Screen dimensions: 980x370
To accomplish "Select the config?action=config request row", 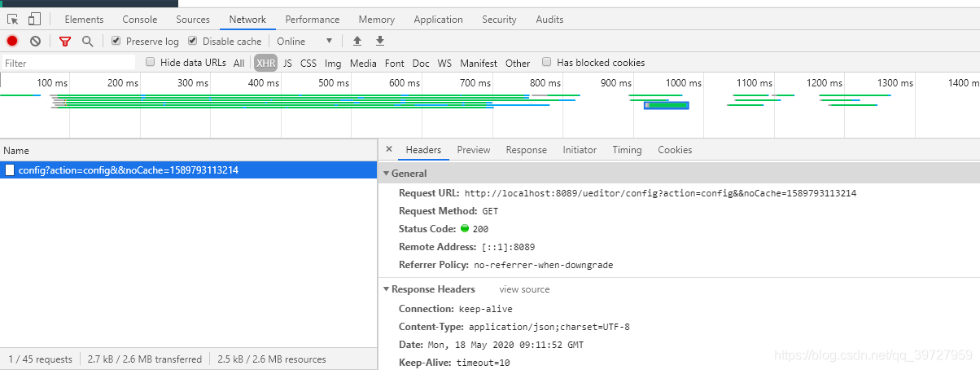I will (x=188, y=170).
